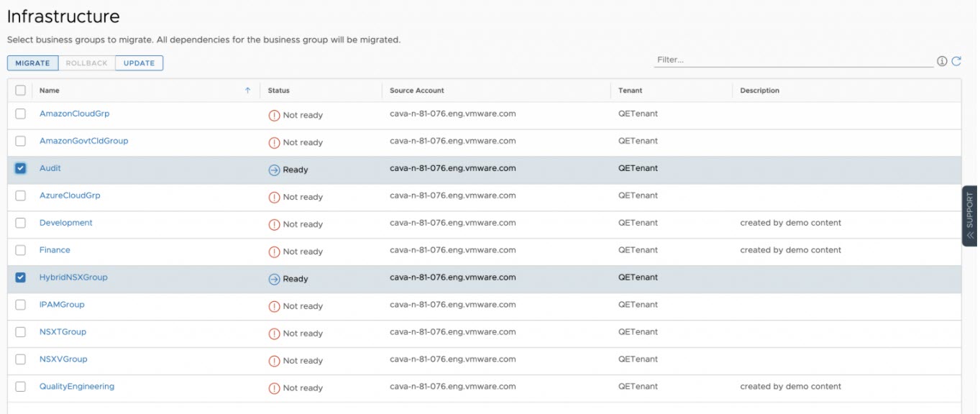
Task: Click the Migrate button
Action: coord(32,63)
